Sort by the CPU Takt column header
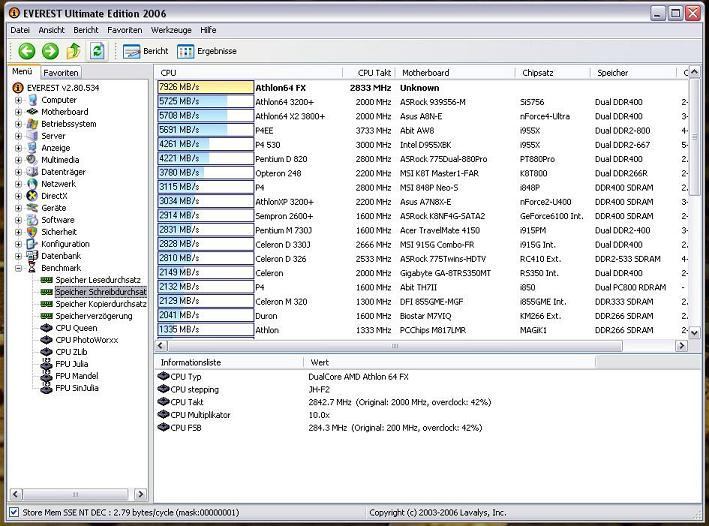The width and height of the screenshot is (709, 526). 369,73
